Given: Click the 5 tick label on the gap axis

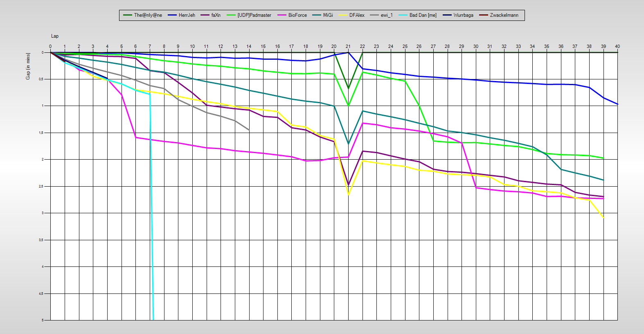Looking at the screenshot, I should point(42,320).
